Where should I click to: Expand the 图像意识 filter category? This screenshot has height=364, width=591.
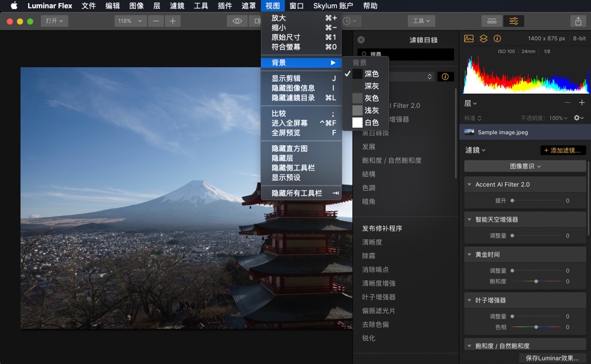tap(525, 166)
